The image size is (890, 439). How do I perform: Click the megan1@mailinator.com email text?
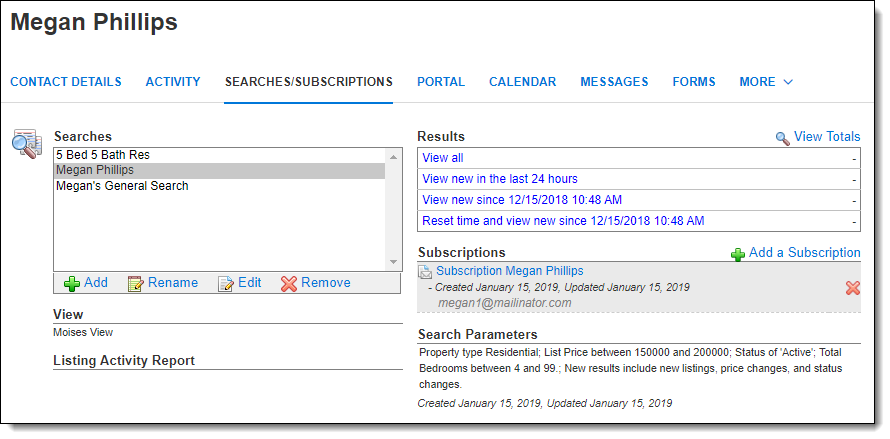505,303
